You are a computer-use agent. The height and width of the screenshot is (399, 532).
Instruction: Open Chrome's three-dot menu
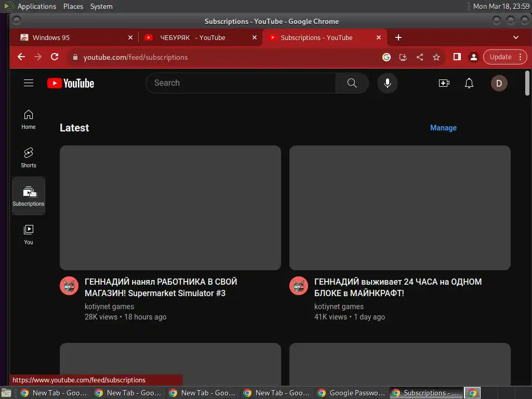(520, 57)
